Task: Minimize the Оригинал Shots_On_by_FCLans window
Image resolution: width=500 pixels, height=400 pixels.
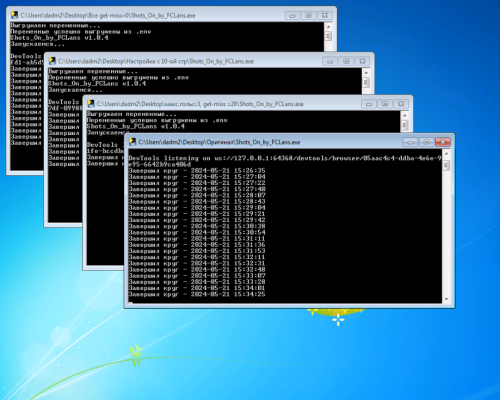Action: (x=410, y=142)
